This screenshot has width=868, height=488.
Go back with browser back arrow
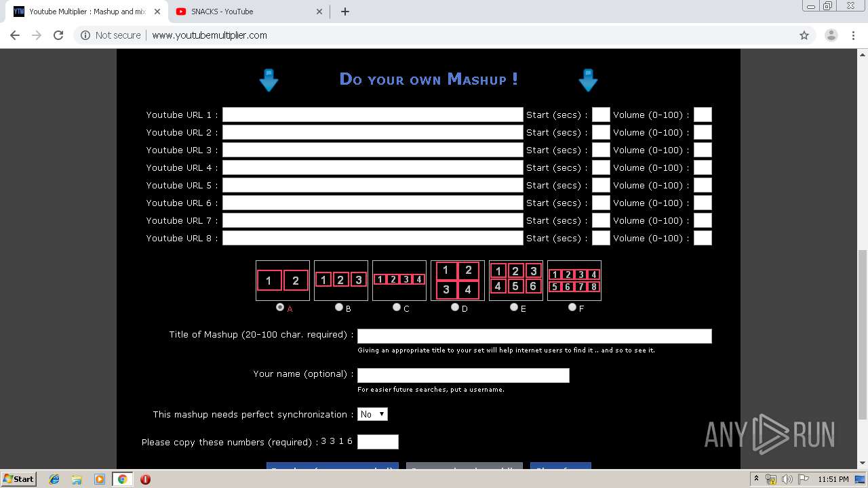[x=15, y=35]
